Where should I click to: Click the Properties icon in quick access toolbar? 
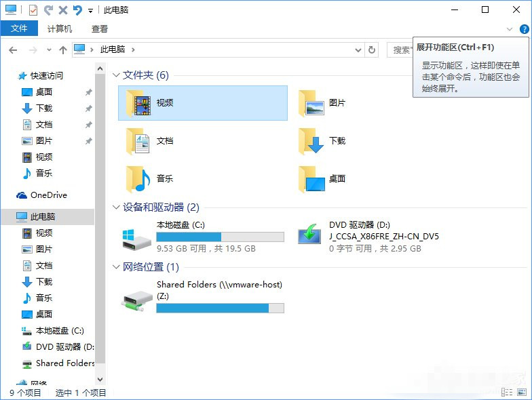(33, 10)
